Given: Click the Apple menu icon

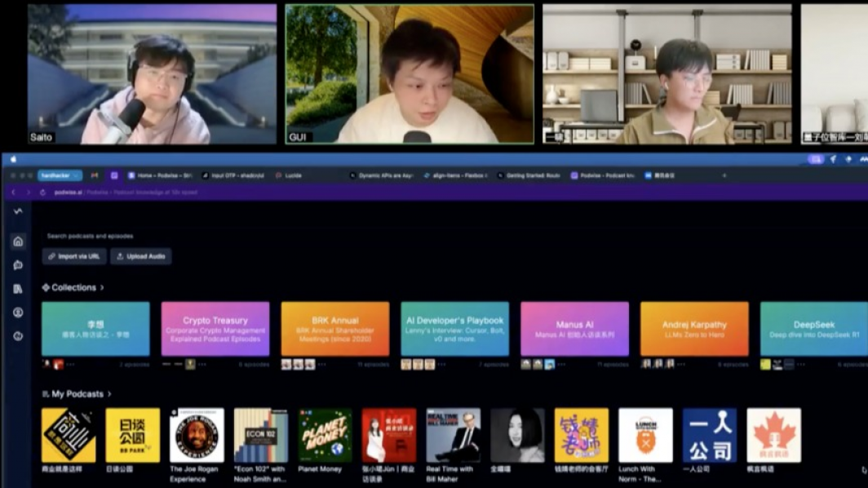Looking at the screenshot, I should pyautogui.click(x=13, y=160).
